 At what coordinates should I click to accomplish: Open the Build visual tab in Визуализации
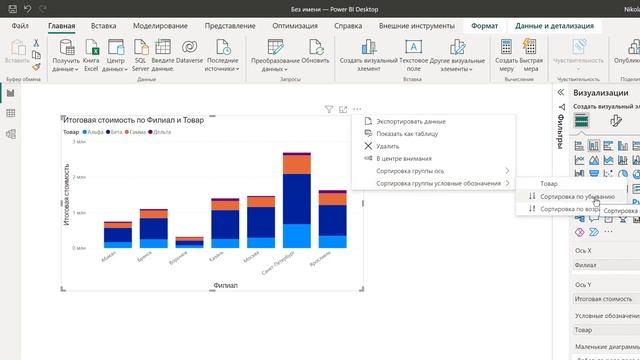(581, 121)
